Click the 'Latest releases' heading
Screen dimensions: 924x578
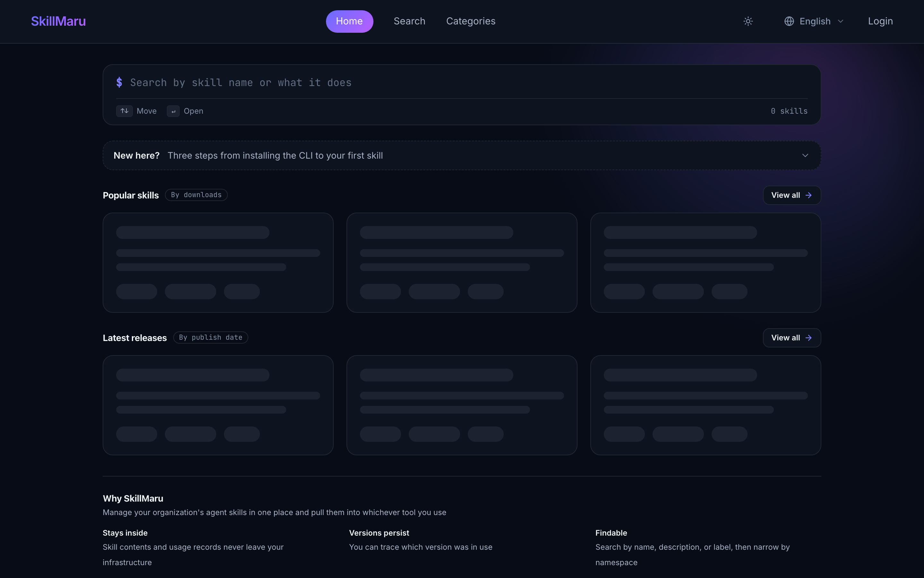[135, 338]
